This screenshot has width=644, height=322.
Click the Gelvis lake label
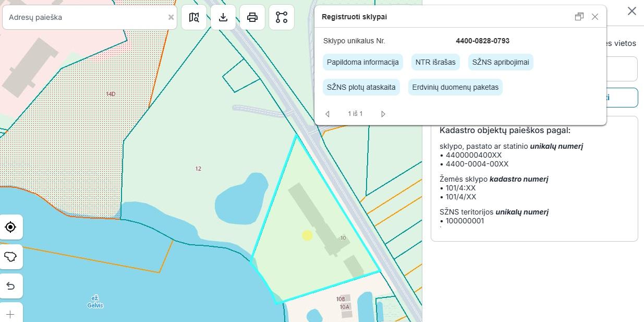[95, 302]
